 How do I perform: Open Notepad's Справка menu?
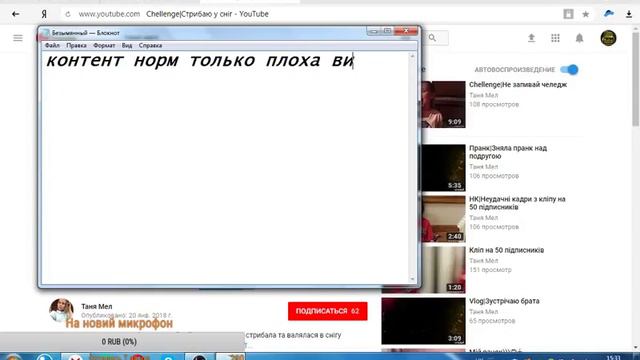(150, 45)
